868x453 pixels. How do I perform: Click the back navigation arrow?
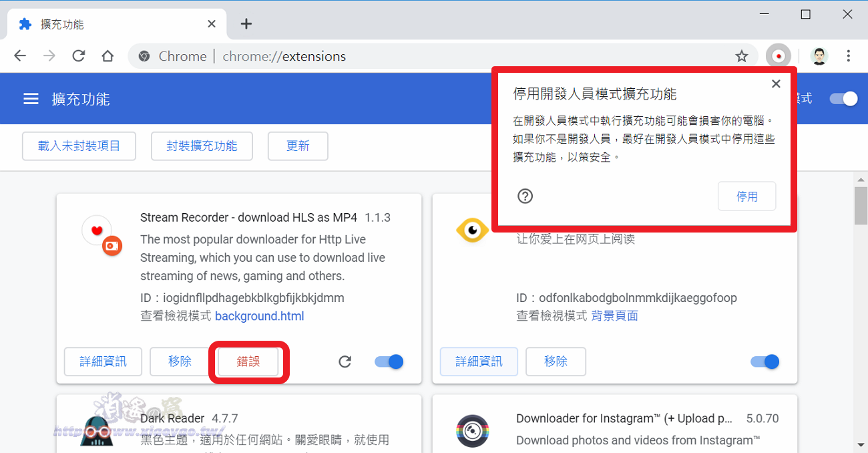(x=20, y=56)
